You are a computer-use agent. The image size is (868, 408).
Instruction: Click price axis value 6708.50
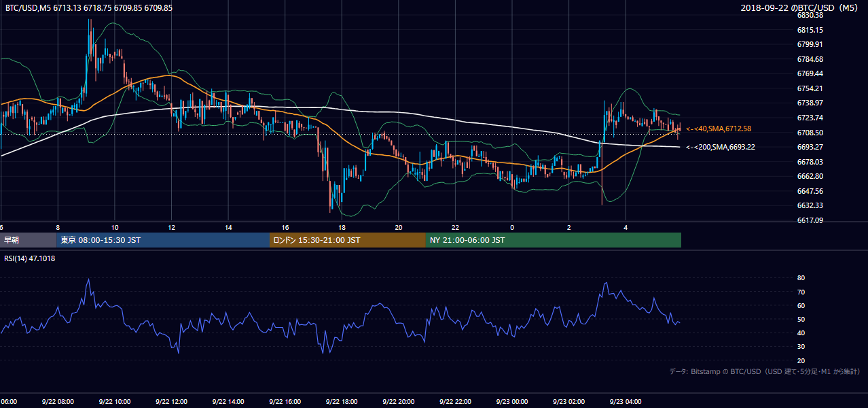coord(810,133)
